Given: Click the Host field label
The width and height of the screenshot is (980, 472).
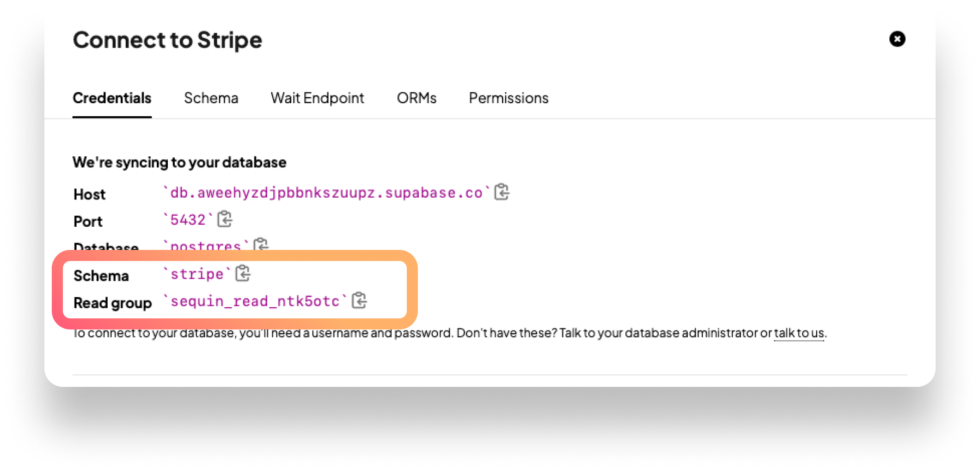Looking at the screenshot, I should [x=89, y=194].
